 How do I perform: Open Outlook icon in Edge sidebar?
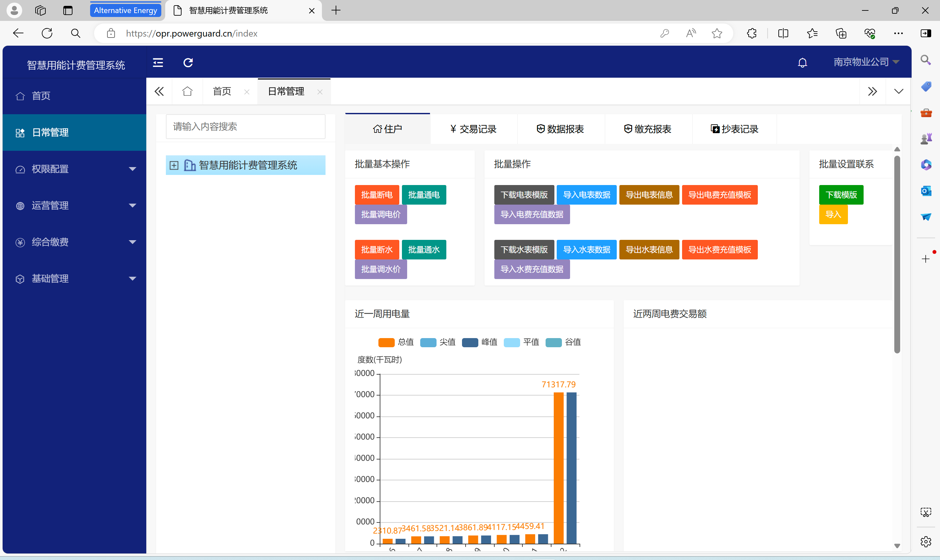pos(926,191)
